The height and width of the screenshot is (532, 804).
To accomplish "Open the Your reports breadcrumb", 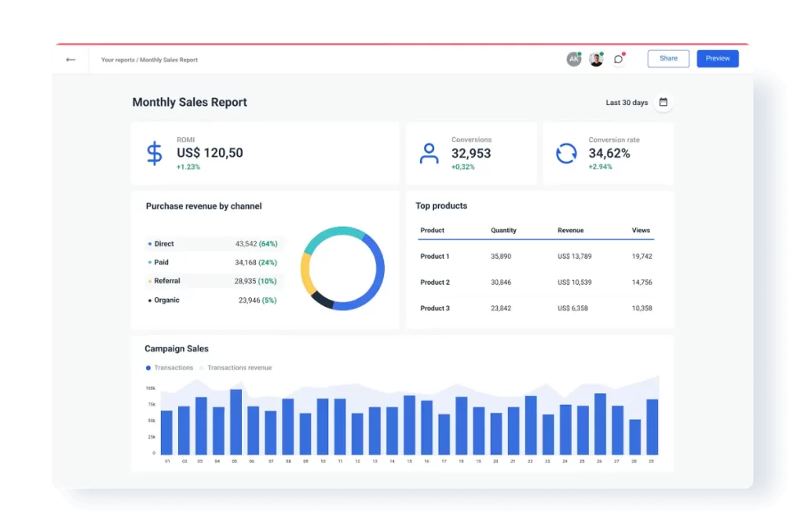I will (118, 60).
